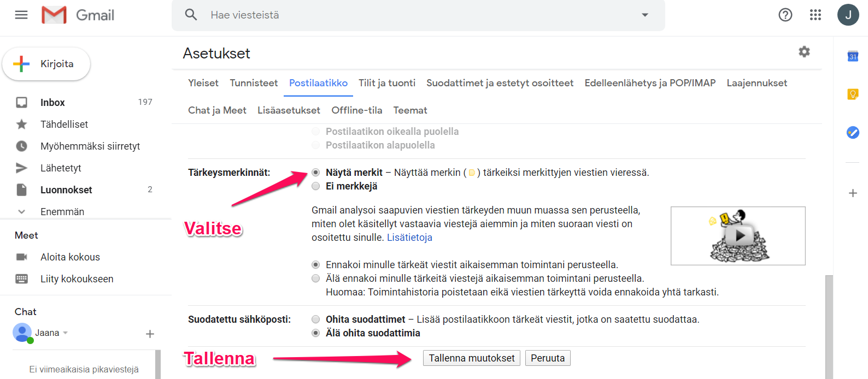Expand search options dropdown arrow

[645, 15]
